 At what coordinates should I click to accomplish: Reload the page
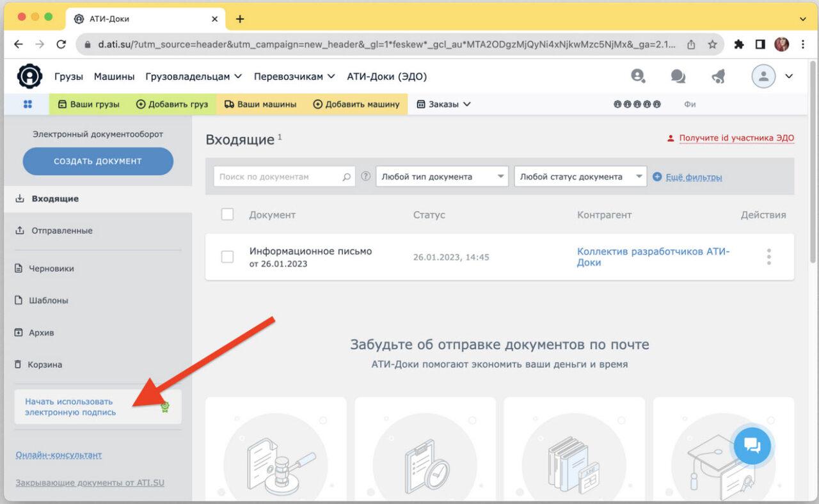[x=61, y=45]
